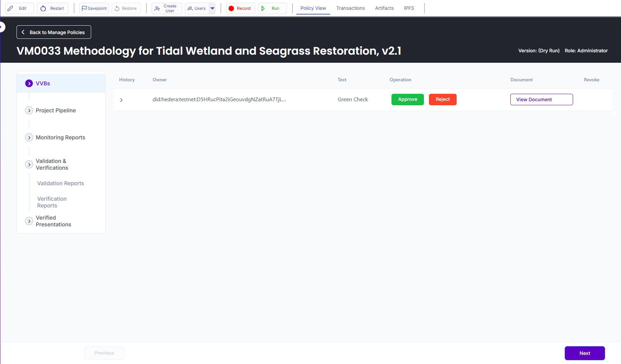Screen dimensions: 621x364
Task: Select Validation Reports in the sidebar
Action: [60, 184]
